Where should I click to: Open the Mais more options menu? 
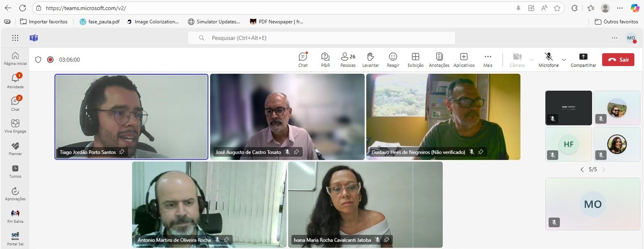click(488, 59)
